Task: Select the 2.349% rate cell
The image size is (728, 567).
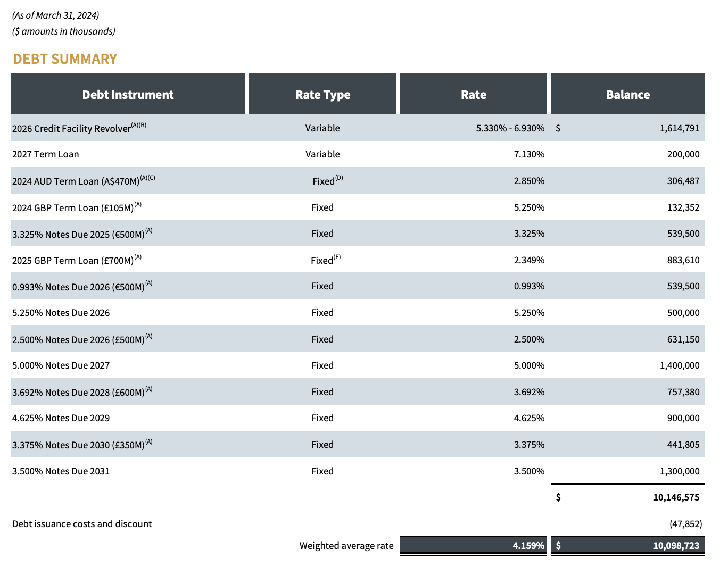Action: (x=529, y=260)
